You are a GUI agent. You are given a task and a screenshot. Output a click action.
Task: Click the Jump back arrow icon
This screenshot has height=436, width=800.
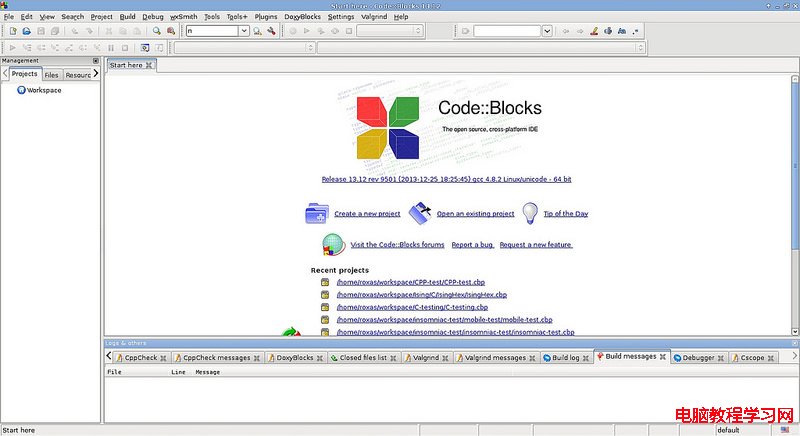click(566, 31)
